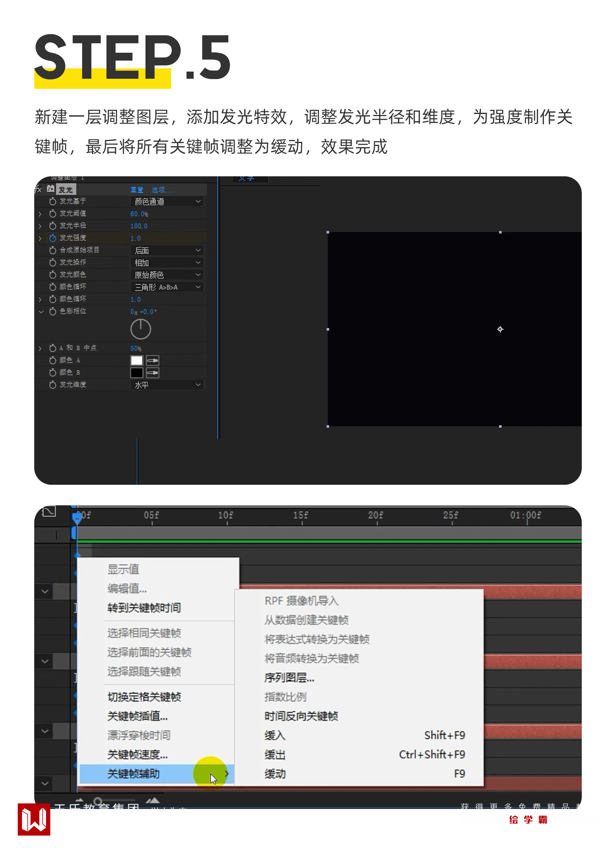
Task: Open the 发光操作 dropdown showing 相加
Action: click(x=167, y=263)
